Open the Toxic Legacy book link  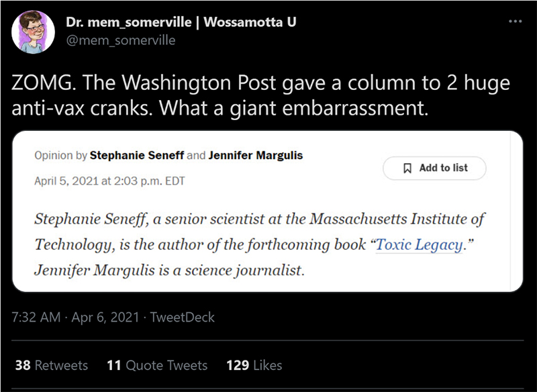[x=419, y=244]
